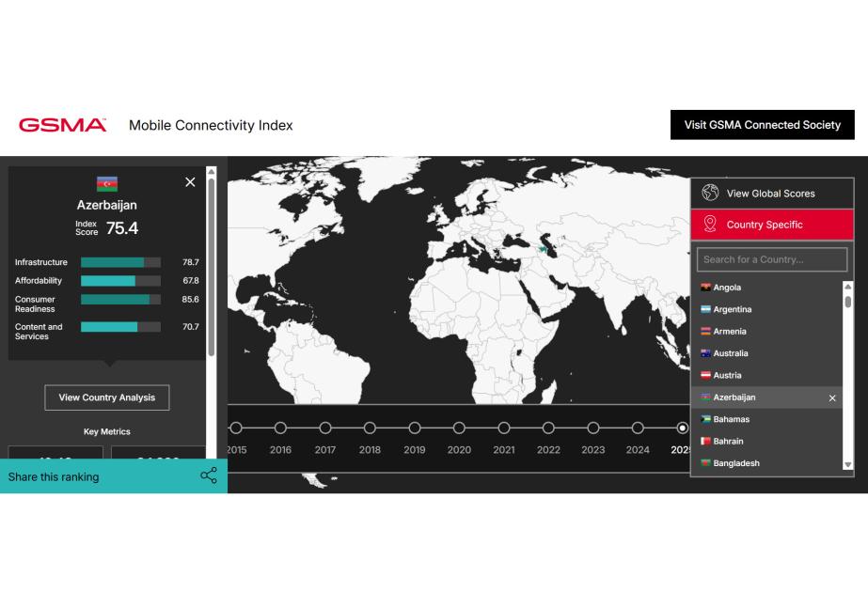The width and height of the screenshot is (868, 592).
Task: Click the left panel scrollbar up arrow
Action: [211, 172]
